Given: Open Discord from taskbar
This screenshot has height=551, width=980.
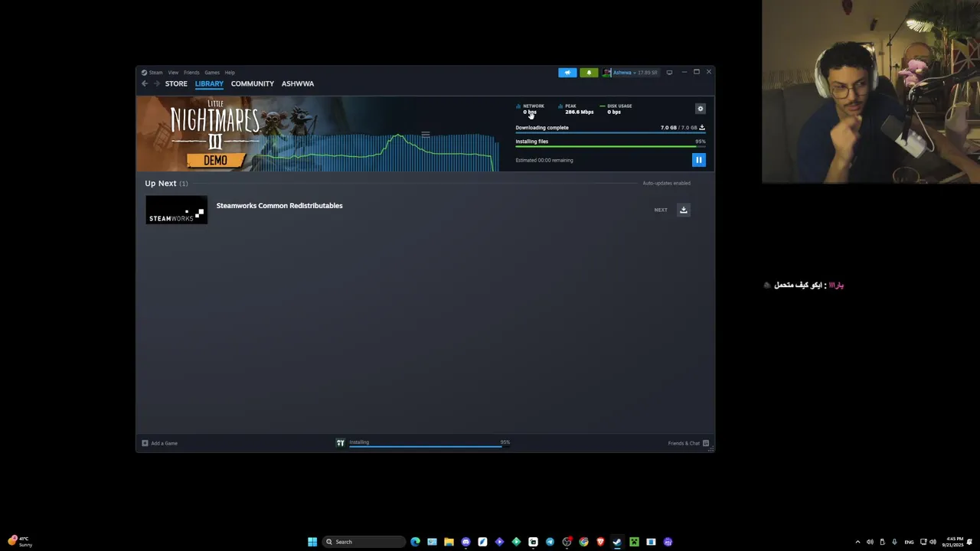Looking at the screenshot, I should click(465, 542).
